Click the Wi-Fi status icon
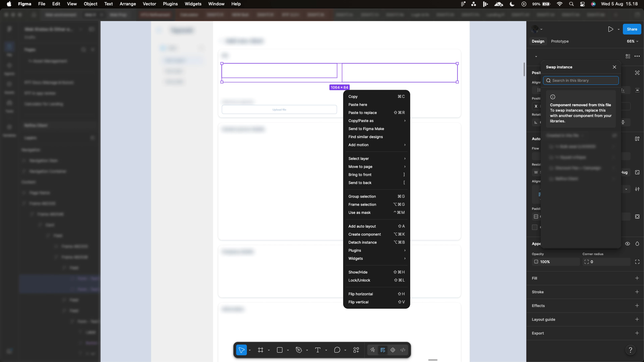Image resolution: width=644 pixels, height=362 pixels. pyautogui.click(x=560, y=4)
